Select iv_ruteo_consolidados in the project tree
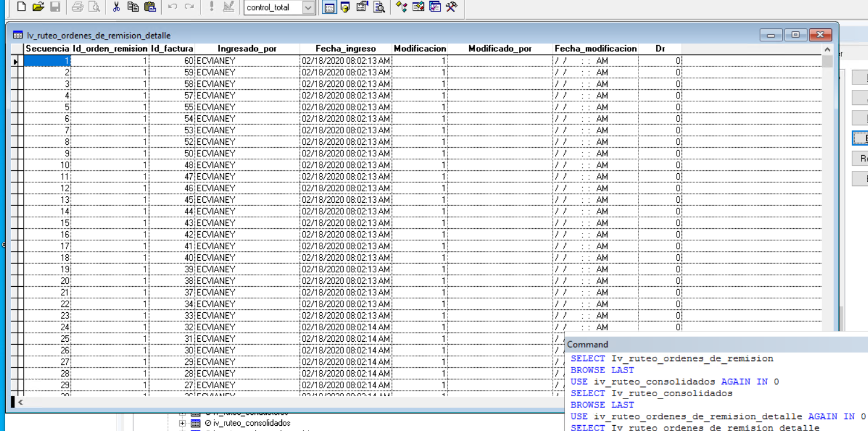This screenshot has height=431, width=868. [x=252, y=423]
